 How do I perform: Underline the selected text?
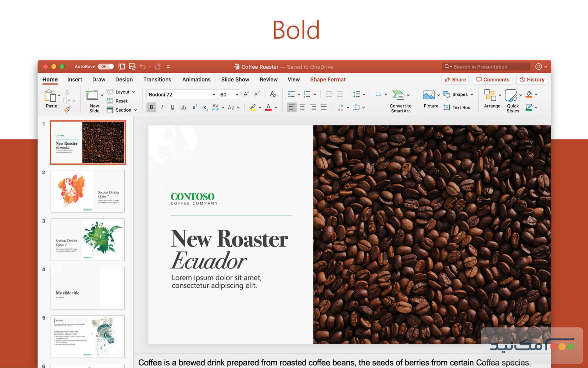[173, 107]
